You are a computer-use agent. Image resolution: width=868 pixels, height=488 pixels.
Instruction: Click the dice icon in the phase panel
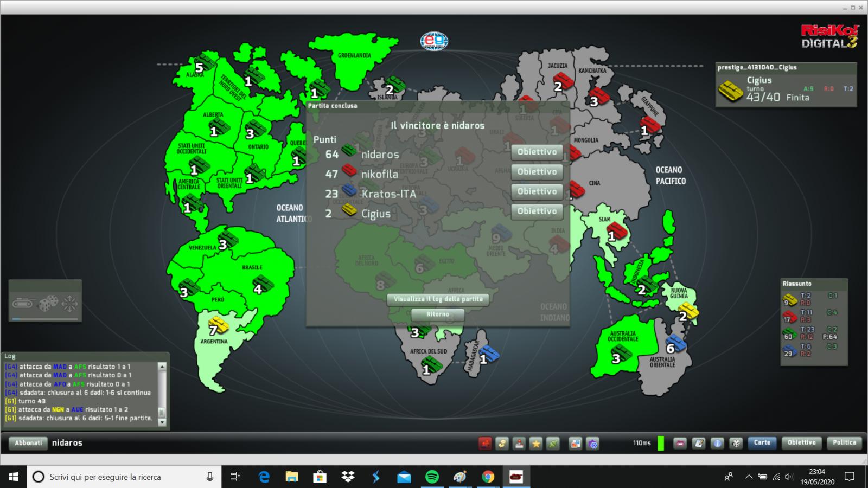[x=48, y=303]
